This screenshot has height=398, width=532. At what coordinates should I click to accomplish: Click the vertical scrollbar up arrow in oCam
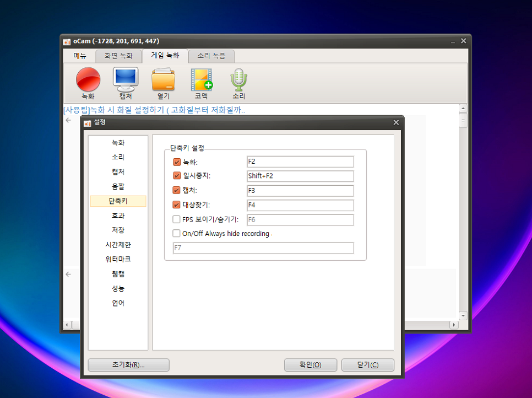tap(463, 109)
